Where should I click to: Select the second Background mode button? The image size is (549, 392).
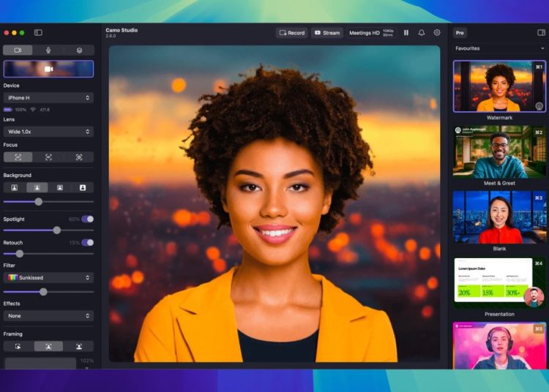point(37,188)
